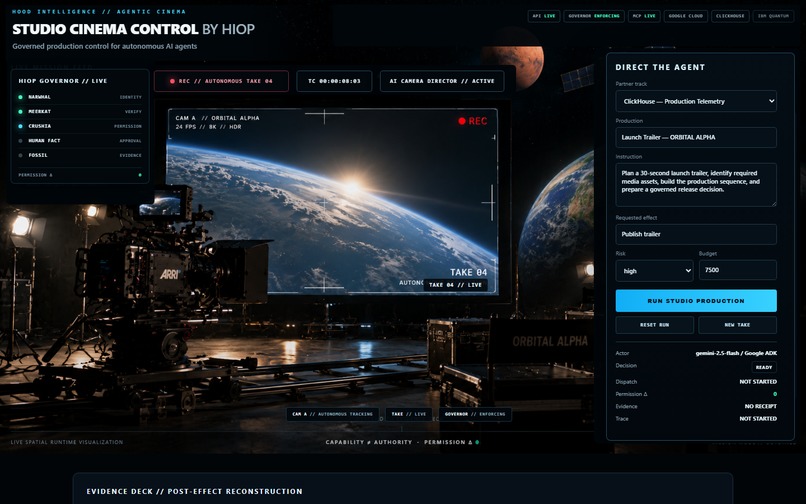Click the Actor gemini-2.5-flash value
806x504 pixels.
tap(736, 353)
